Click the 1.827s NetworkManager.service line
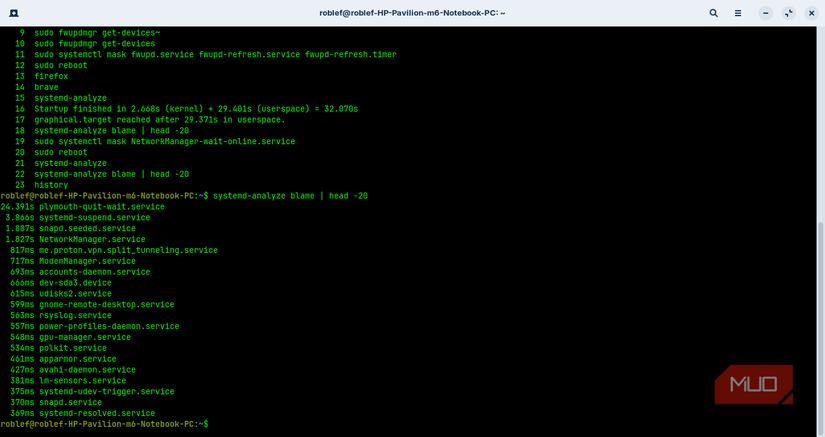The image size is (825, 437). click(x=75, y=239)
